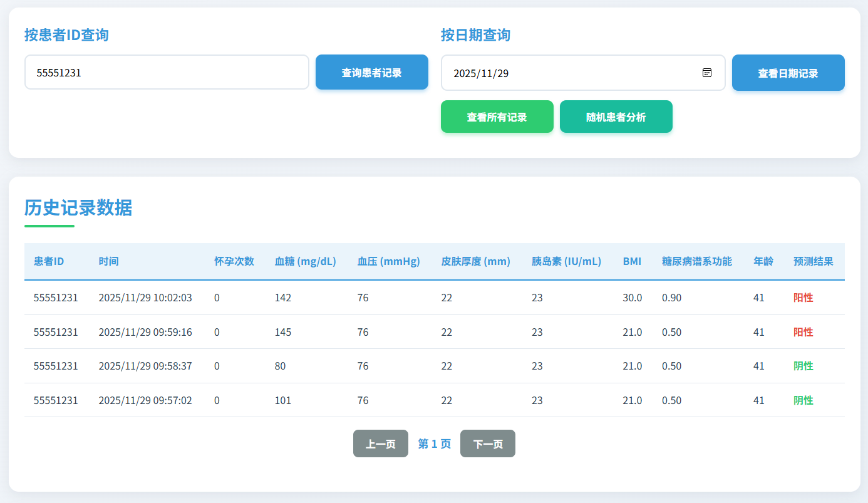Image resolution: width=868 pixels, height=503 pixels.
Task: Click the timestamp 2025/11/29 09:58:37
Action: click(145, 366)
